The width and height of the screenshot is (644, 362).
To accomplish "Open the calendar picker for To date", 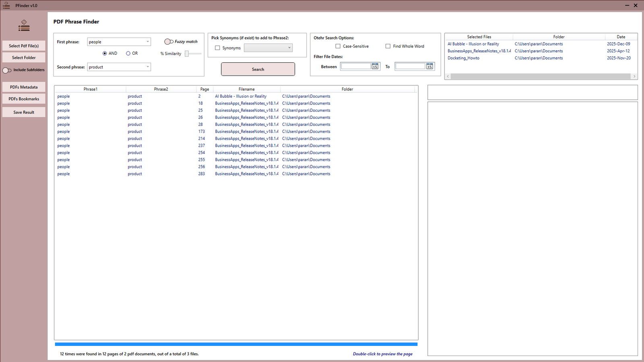I will [429, 66].
